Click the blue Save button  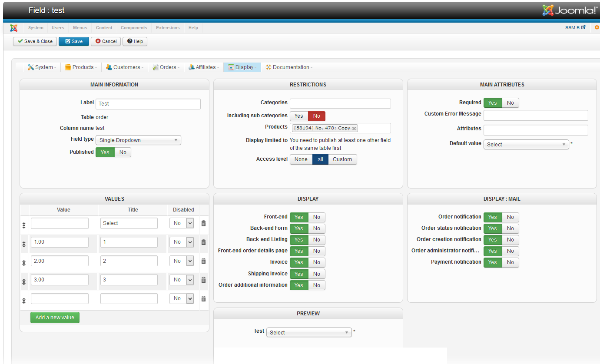(x=74, y=41)
